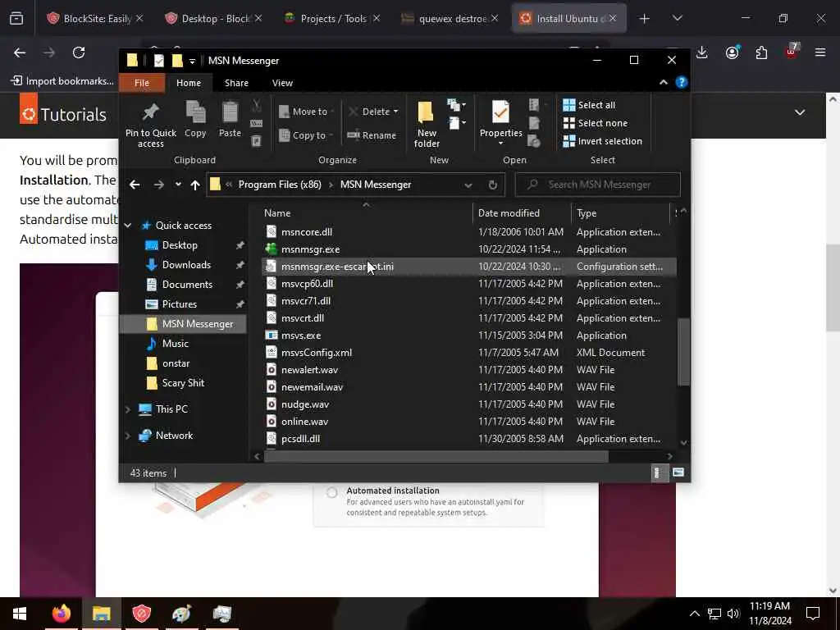Click Import bookmarks in bookmarks bar
Image resolution: width=840 pixels, height=630 pixels.
[62, 81]
